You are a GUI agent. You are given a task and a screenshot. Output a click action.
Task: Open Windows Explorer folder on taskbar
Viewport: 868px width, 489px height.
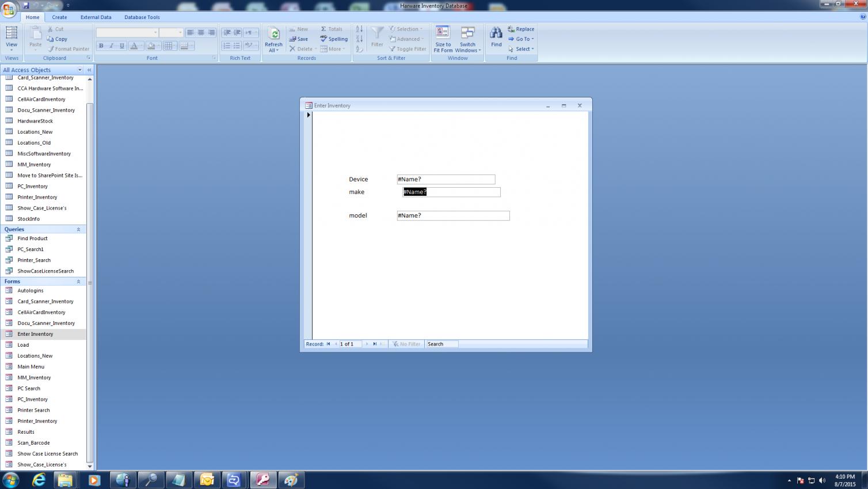pyautogui.click(x=66, y=480)
